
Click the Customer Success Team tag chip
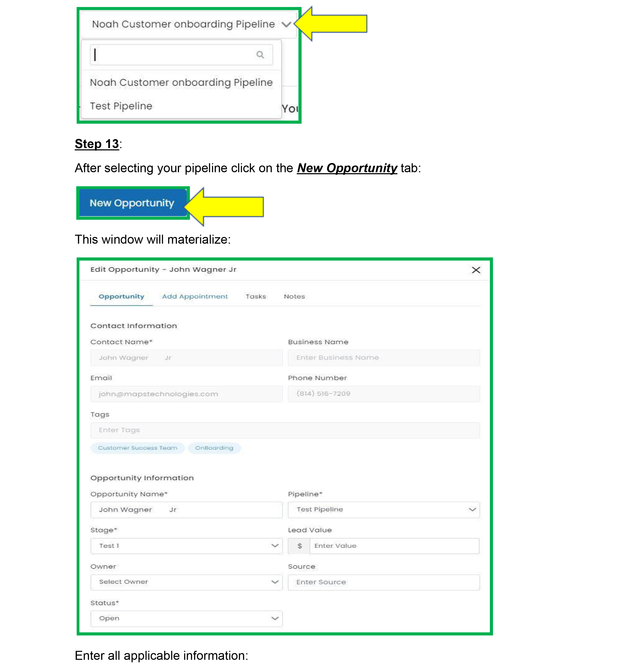(x=137, y=448)
